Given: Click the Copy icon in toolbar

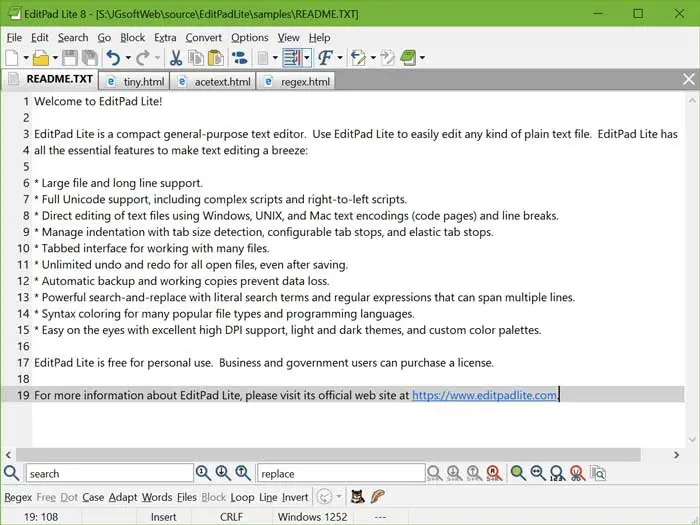Looking at the screenshot, I should click(x=196, y=58).
